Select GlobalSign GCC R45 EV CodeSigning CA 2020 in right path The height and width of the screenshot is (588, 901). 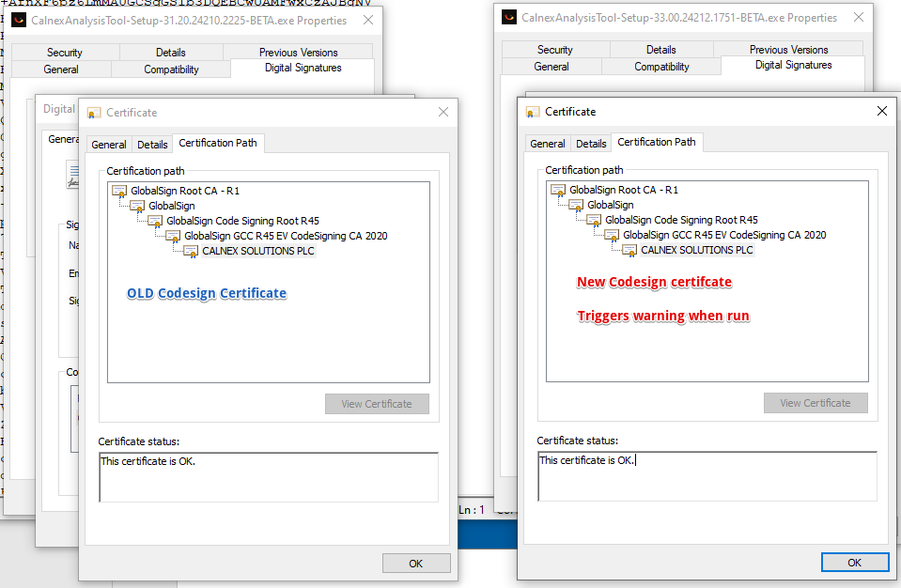click(724, 235)
